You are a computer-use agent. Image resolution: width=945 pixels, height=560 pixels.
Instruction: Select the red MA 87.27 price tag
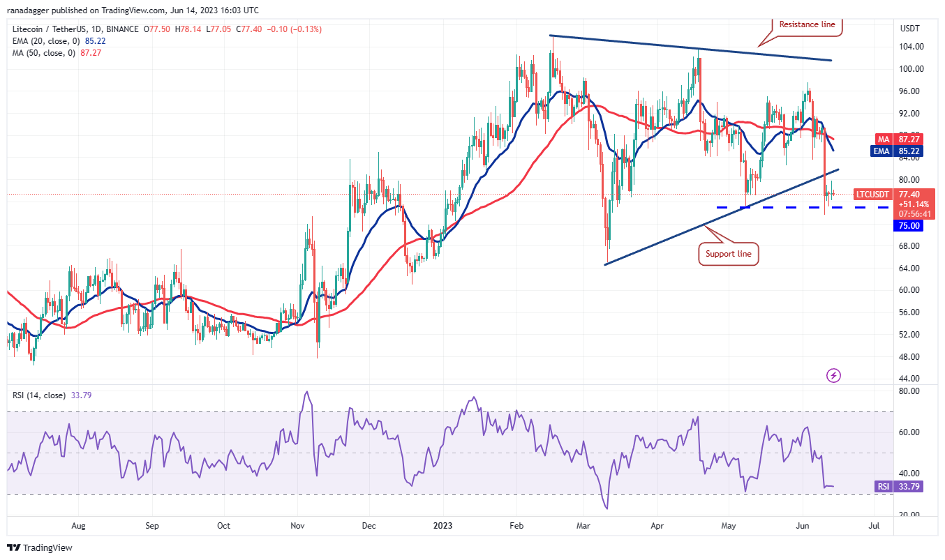pyautogui.click(x=909, y=139)
